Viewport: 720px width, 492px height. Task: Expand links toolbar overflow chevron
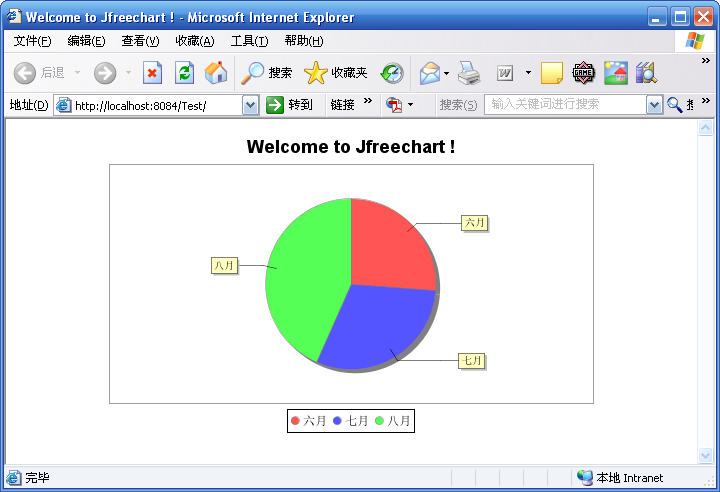pos(368,101)
